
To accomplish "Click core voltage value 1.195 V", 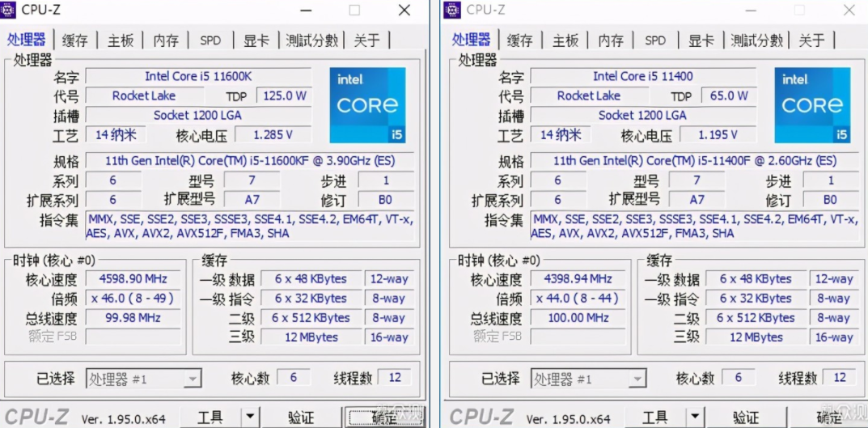I will pos(718,134).
